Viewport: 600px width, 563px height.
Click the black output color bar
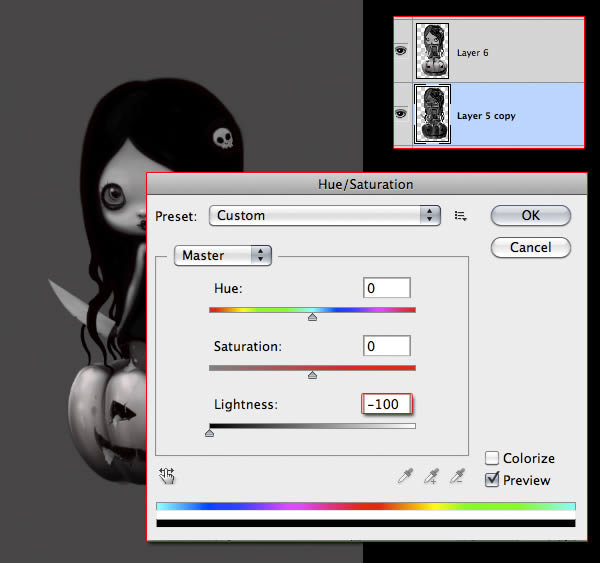pos(366,523)
